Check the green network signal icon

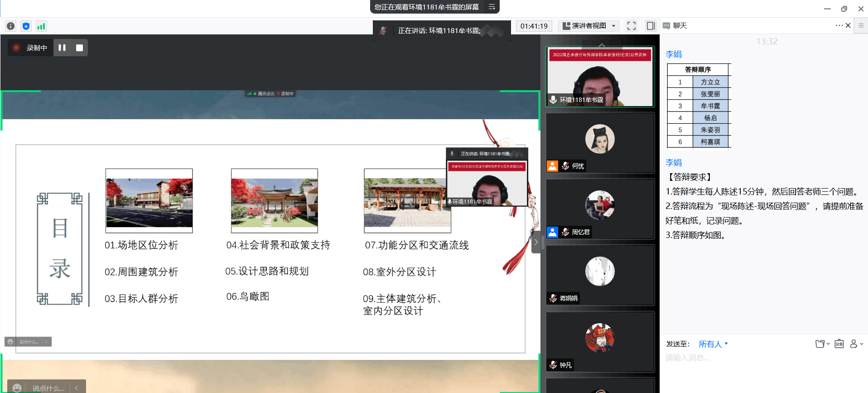click(41, 26)
